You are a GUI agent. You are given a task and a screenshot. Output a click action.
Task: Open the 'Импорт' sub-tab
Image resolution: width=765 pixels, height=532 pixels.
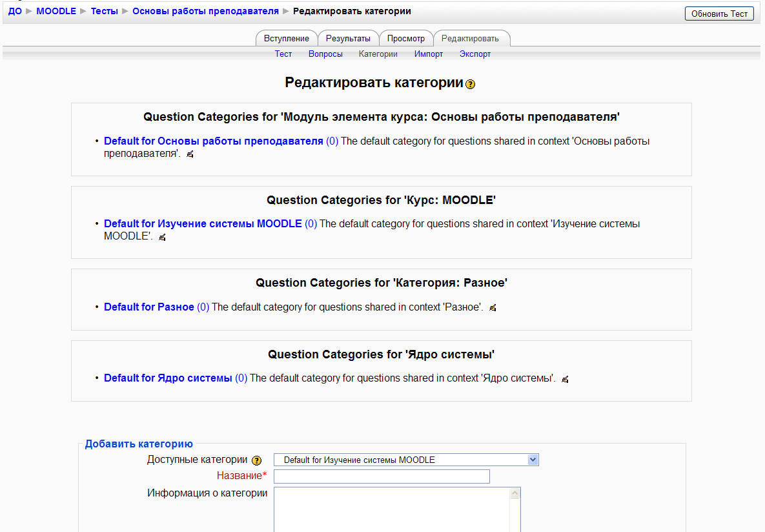tap(429, 54)
